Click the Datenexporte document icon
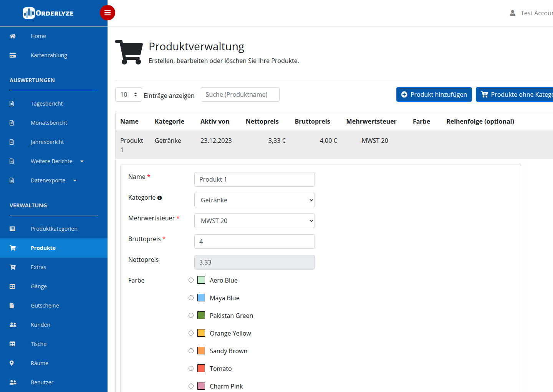The height and width of the screenshot is (392, 553). pos(12,180)
